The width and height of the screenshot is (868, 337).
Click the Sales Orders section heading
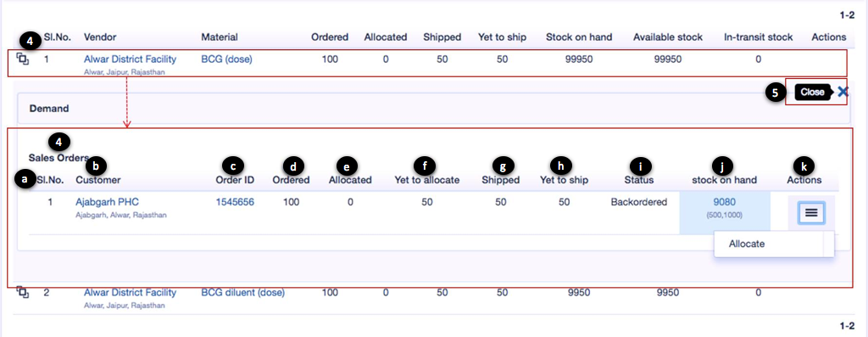tap(58, 157)
